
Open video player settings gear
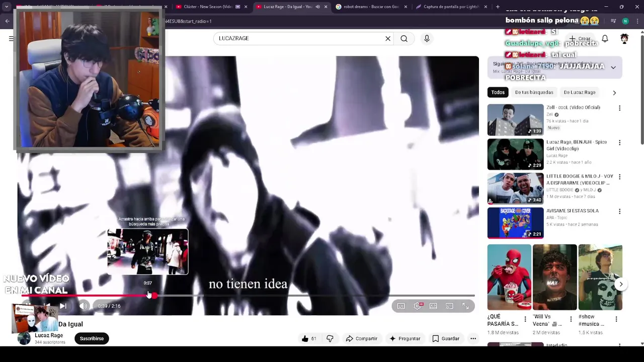click(417, 306)
